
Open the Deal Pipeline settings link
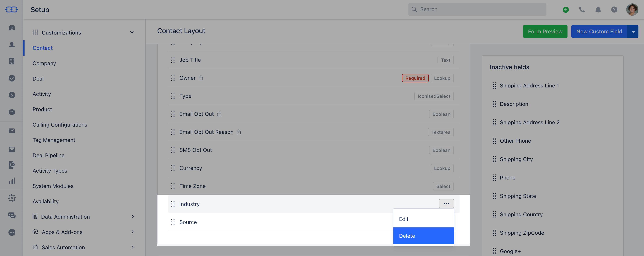49,155
